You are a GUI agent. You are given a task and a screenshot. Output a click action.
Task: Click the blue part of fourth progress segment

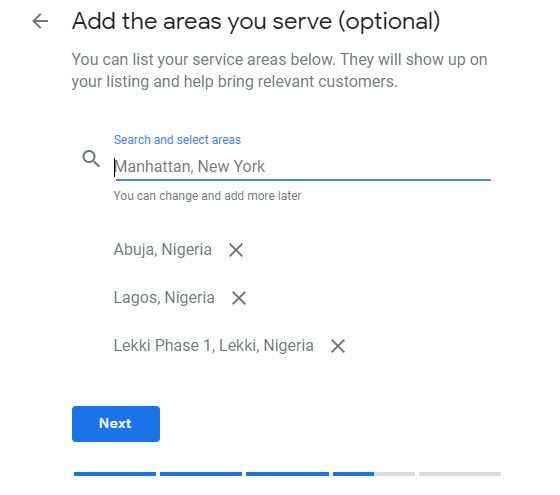point(354,474)
